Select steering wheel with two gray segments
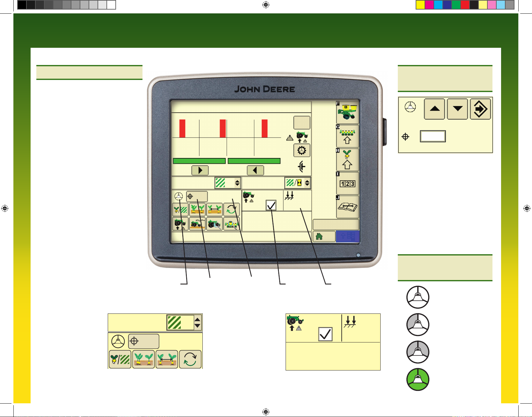The height and width of the screenshot is (417, 532). pos(418,352)
